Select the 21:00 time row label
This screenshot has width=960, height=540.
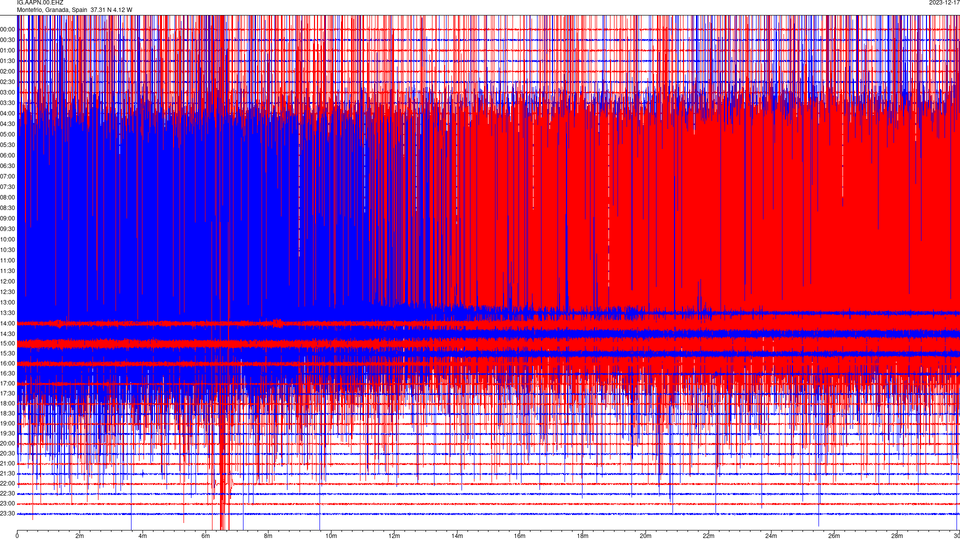(7, 463)
